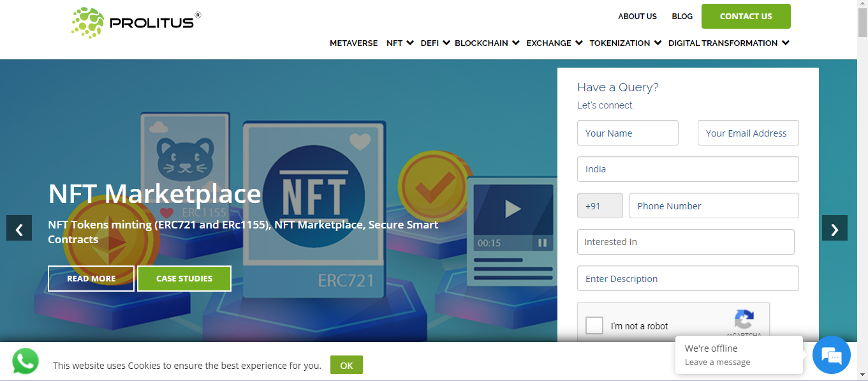This screenshot has height=381, width=868.
Task: Advance to next slide arrow
Action: (834, 228)
